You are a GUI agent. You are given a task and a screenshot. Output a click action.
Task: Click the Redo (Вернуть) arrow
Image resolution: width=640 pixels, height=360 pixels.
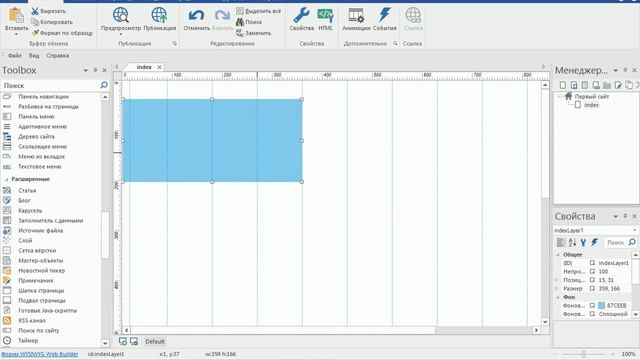[x=222, y=16]
